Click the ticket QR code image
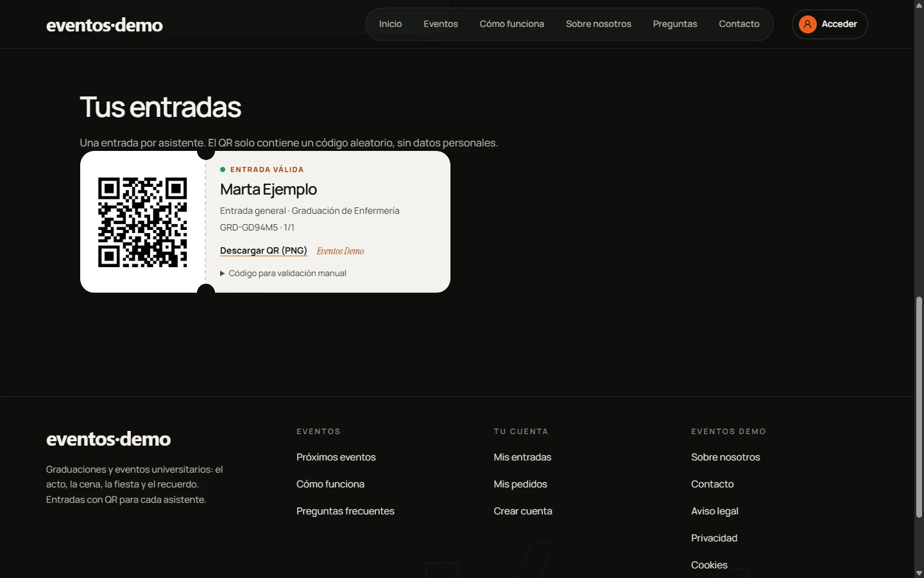924x578 pixels. tap(142, 222)
